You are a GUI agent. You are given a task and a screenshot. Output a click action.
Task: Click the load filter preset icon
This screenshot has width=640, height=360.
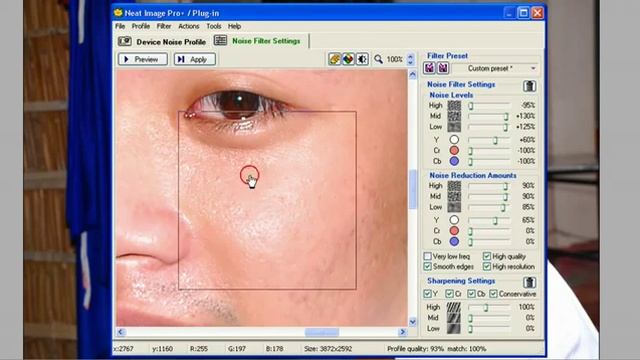click(x=429, y=68)
